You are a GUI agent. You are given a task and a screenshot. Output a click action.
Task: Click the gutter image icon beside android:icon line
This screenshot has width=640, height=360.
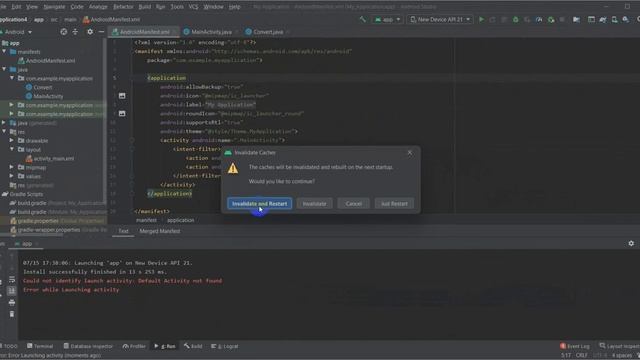[122, 96]
